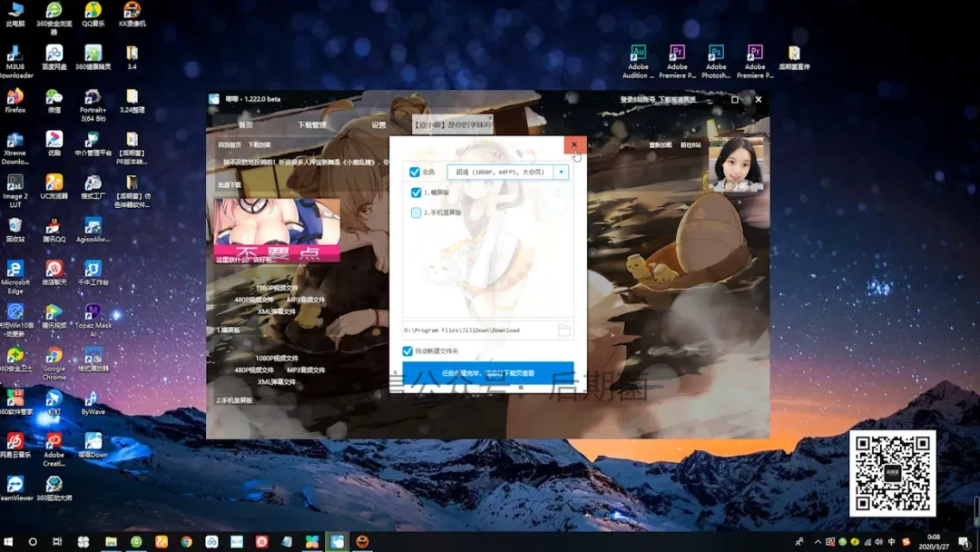Open TeamViewer desktop icon
This screenshot has width=980, height=552.
(x=15, y=488)
